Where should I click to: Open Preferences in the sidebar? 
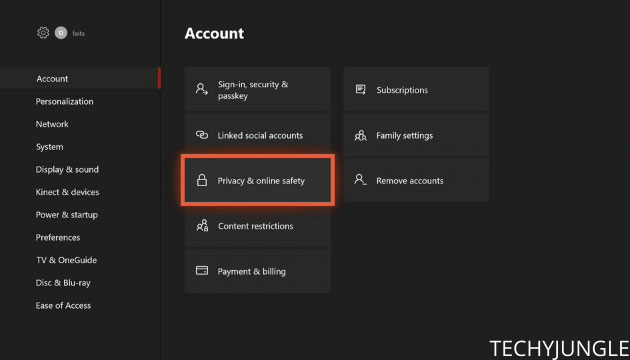pos(58,237)
